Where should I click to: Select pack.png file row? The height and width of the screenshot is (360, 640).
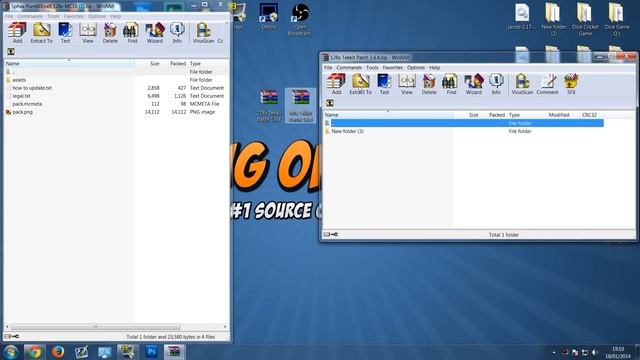click(x=116, y=112)
